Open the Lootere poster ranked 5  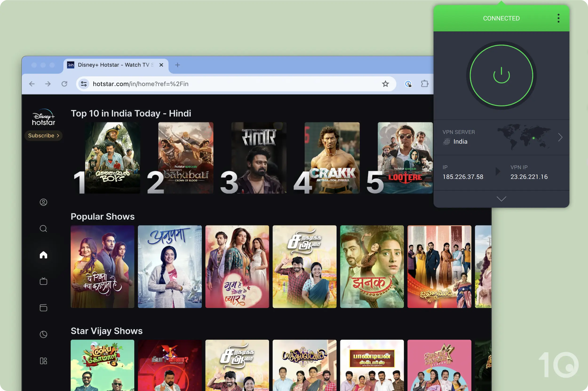tap(405, 158)
